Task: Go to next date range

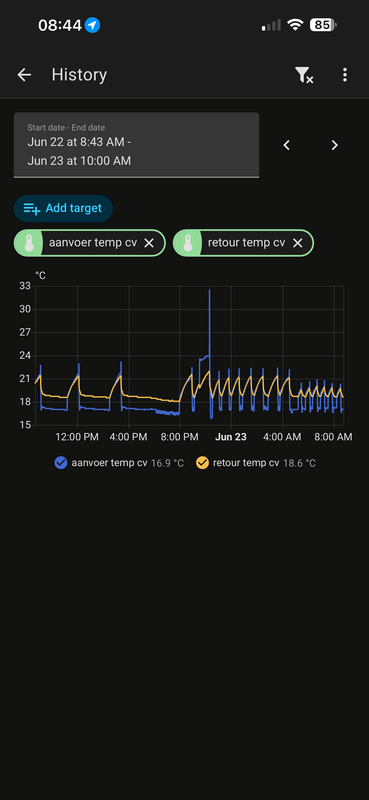Action: pyautogui.click(x=335, y=145)
